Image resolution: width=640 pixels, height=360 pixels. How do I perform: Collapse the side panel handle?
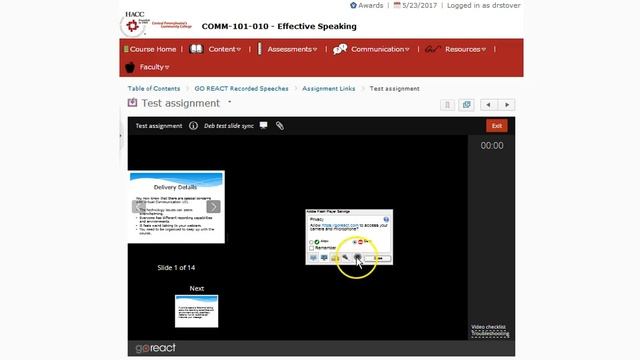pos(120,136)
